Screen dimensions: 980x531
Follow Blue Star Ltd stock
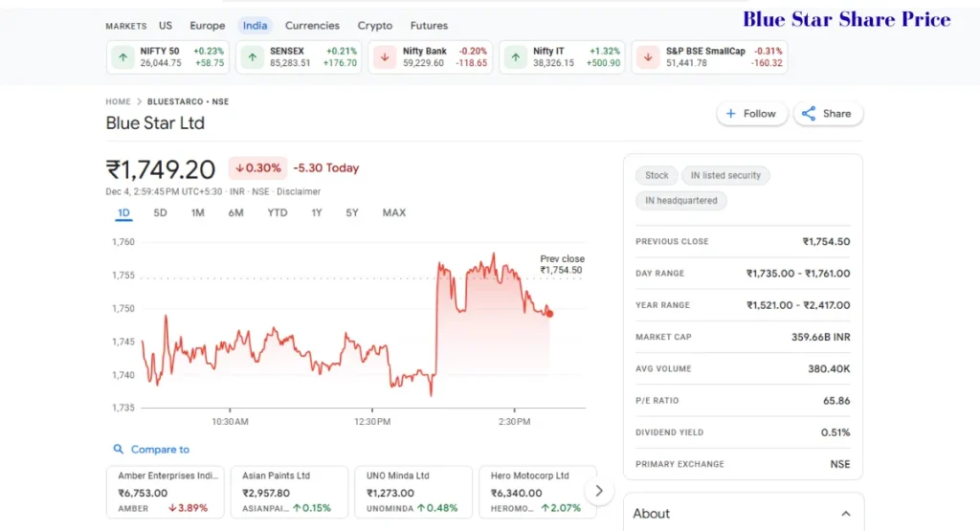pyautogui.click(x=752, y=114)
